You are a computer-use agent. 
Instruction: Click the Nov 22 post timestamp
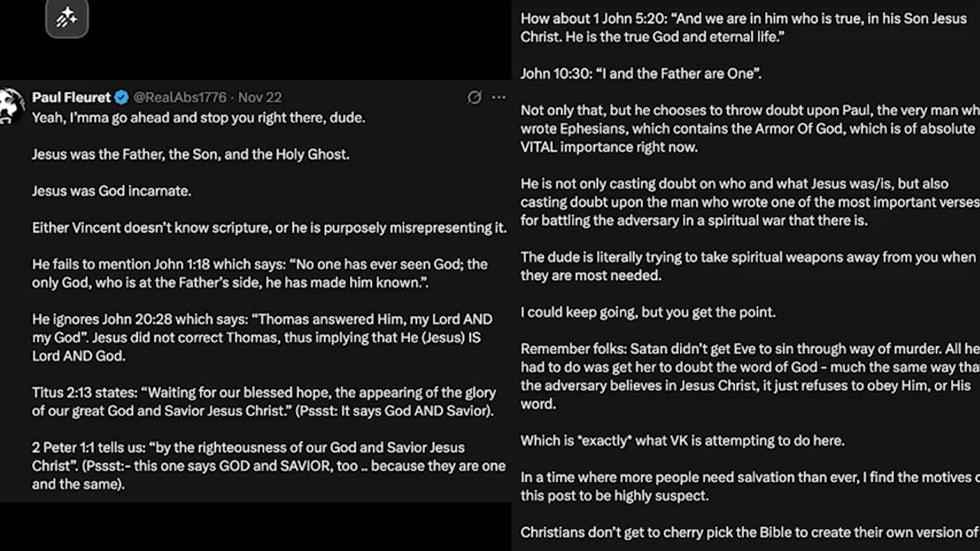click(x=260, y=97)
